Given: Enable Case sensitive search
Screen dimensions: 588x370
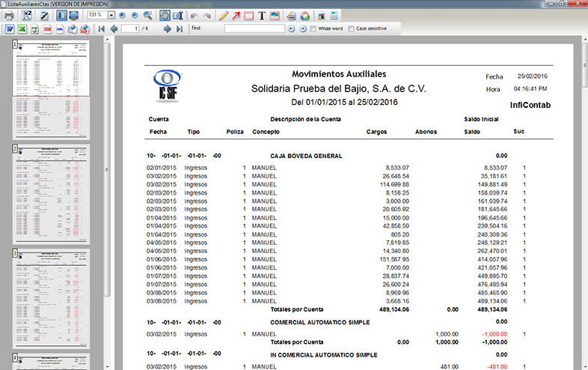Looking at the screenshot, I should click(x=352, y=28).
